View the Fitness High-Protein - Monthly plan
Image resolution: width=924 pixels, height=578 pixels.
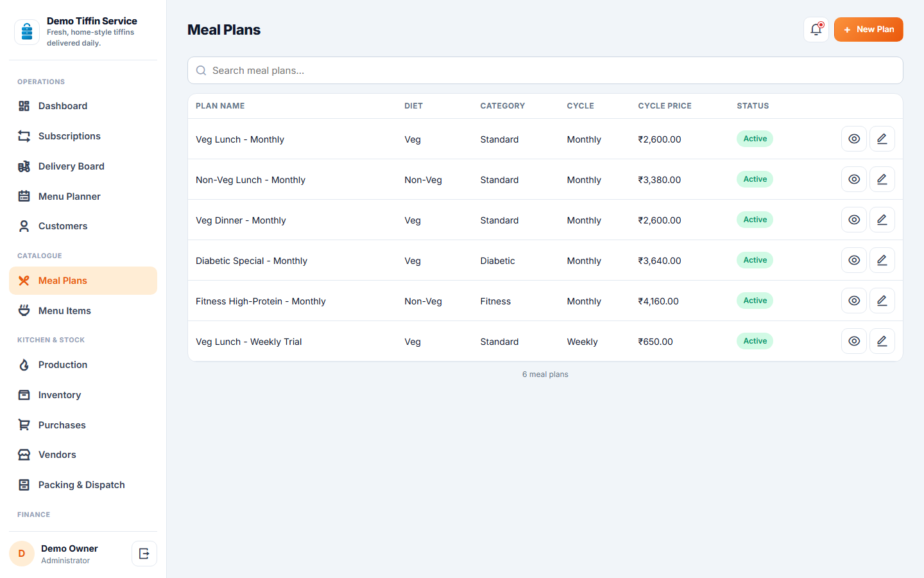tap(854, 301)
